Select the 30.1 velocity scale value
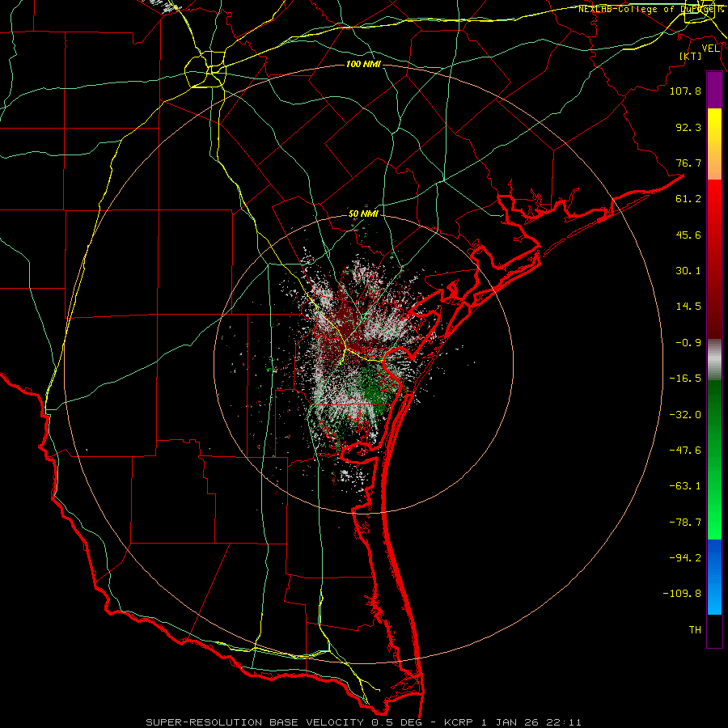The width and height of the screenshot is (728, 728). point(688,271)
